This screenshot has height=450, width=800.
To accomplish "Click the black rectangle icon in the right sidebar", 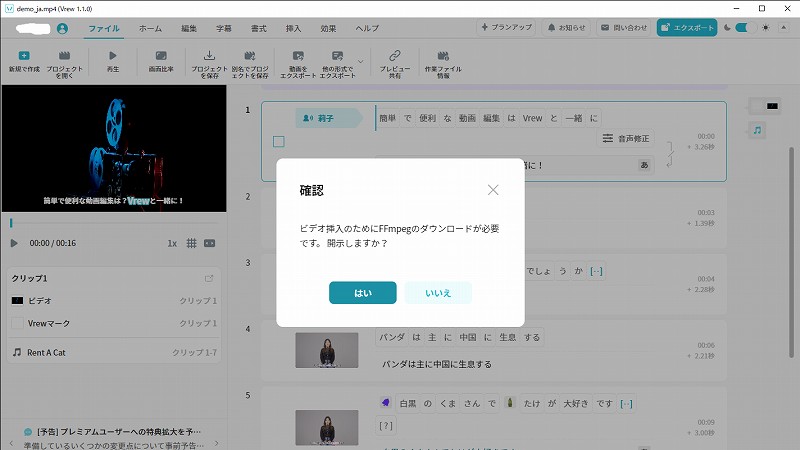I will coord(772,106).
